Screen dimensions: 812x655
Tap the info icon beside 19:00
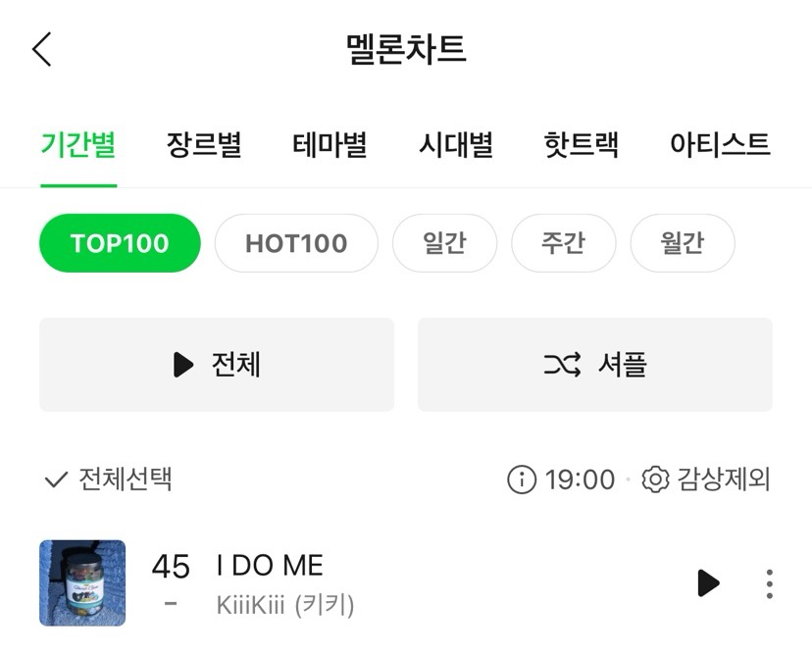522,479
